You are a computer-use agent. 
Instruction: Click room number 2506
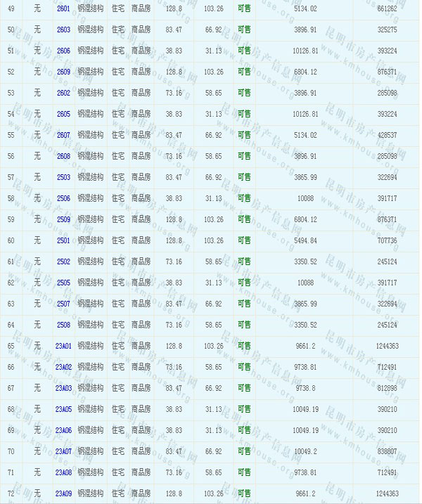63,198
